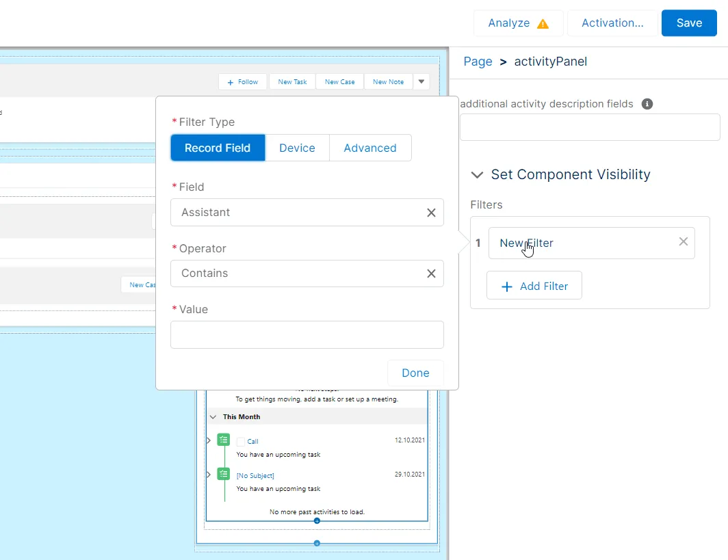Expand details of the Call task

(x=208, y=440)
